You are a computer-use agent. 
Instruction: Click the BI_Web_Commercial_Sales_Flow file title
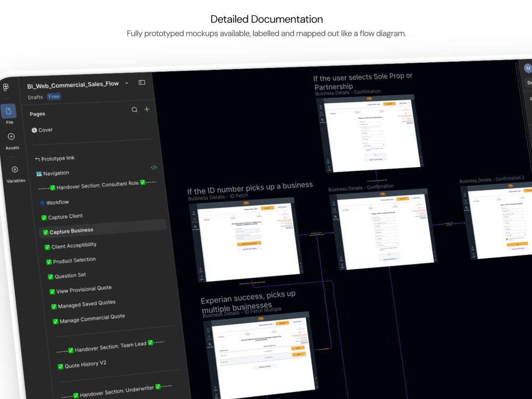pyautogui.click(x=73, y=85)
